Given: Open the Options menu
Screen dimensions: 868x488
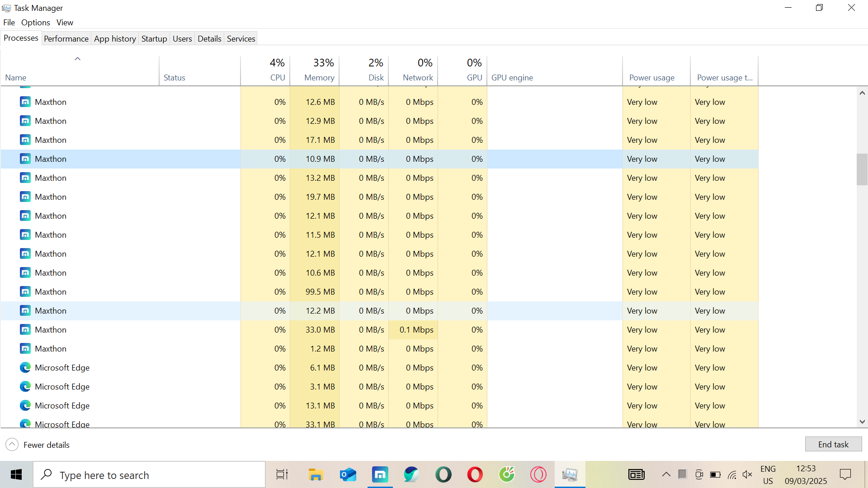Looking at the screenshot, I should coord(36,23).
